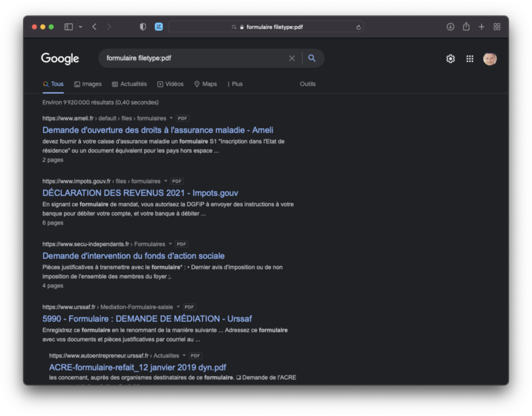The image size is (532, 416).
Task: Submit search with magnifier icon
Action: [x=312, y=58]
